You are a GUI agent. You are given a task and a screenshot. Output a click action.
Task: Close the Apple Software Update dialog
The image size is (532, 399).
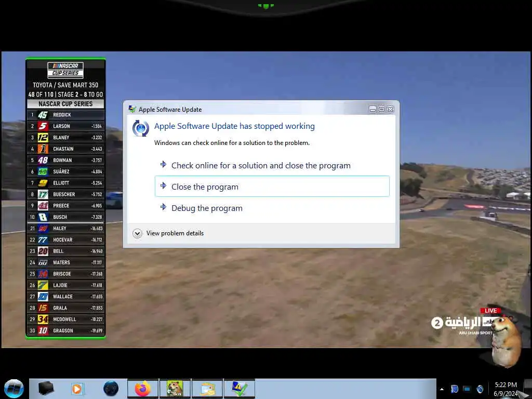[391, 109]
